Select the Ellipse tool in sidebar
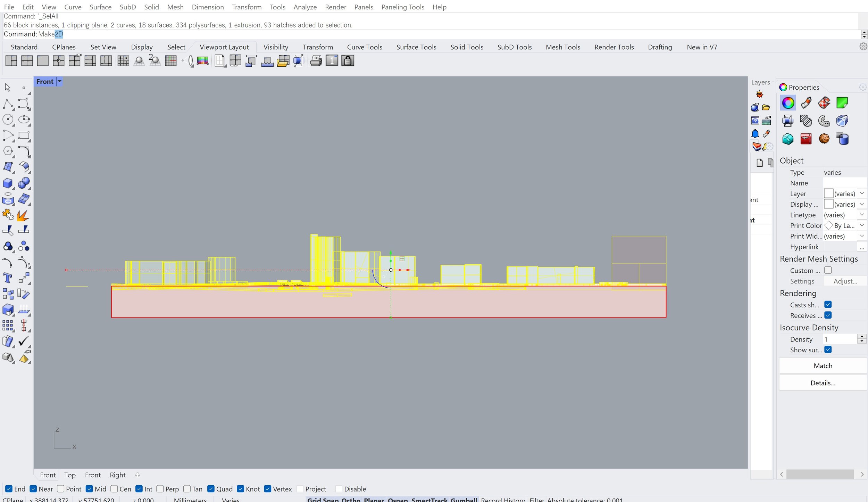This screenshot has height=502, width=868. (24, 120)
